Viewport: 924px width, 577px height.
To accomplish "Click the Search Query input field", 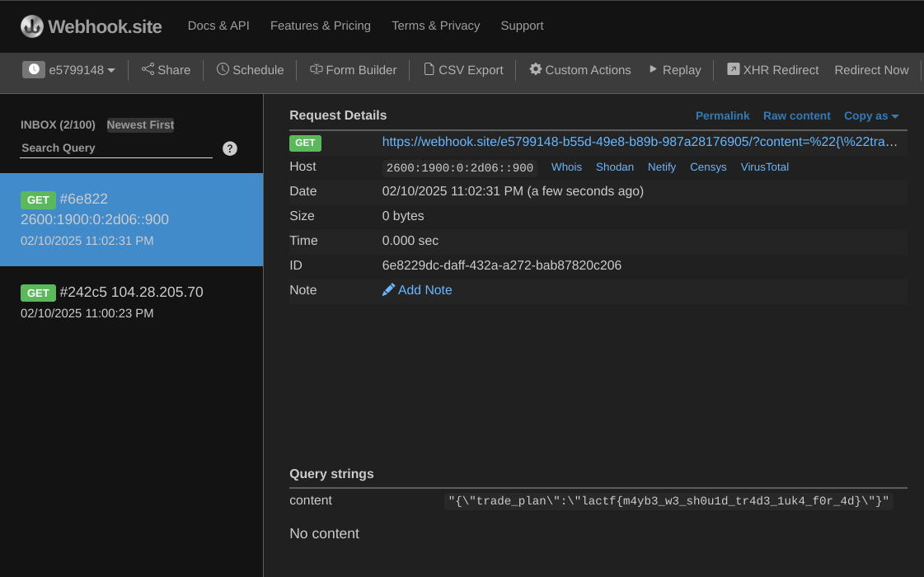I will pos(116,148).
